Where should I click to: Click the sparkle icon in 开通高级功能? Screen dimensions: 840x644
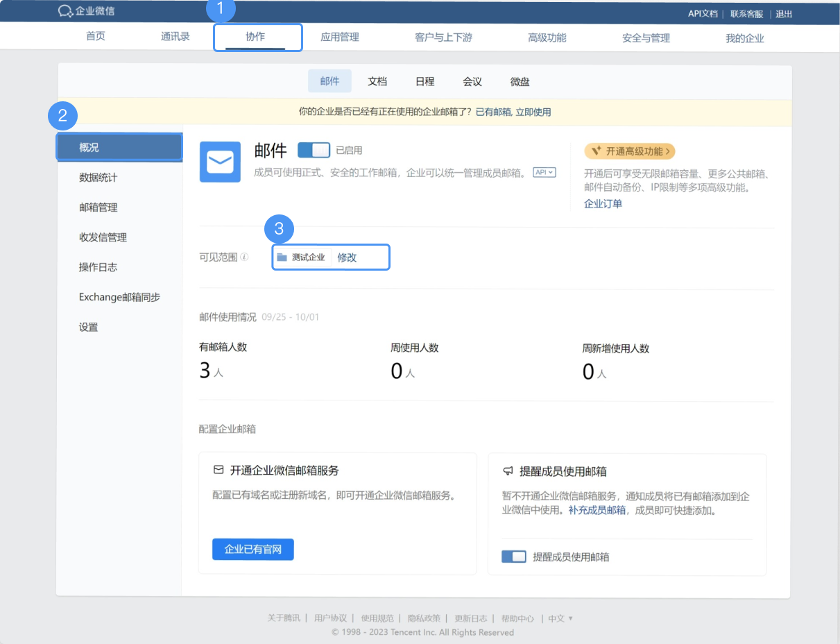pos(596,151)
